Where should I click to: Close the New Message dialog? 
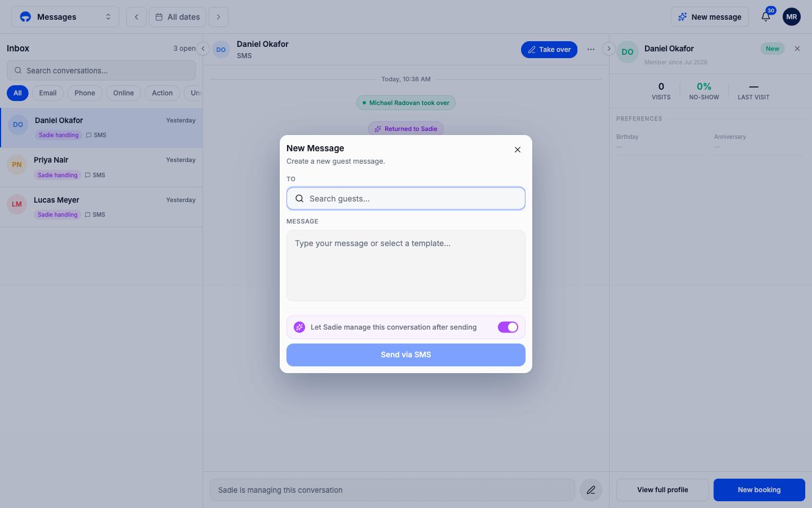[518, 150]
